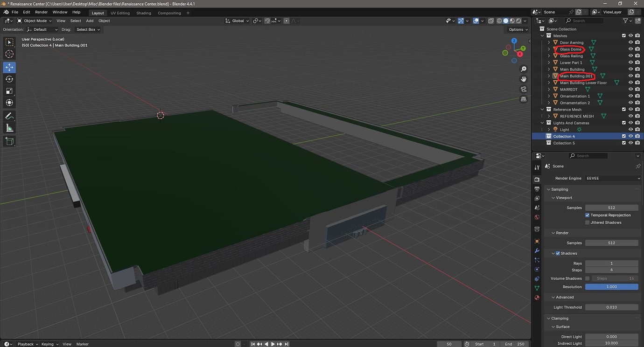Image resolution: width=644 pixels, height=347 pixels.
Task: Toggle camera view with camera icon
Action: [x=524, y=89]
